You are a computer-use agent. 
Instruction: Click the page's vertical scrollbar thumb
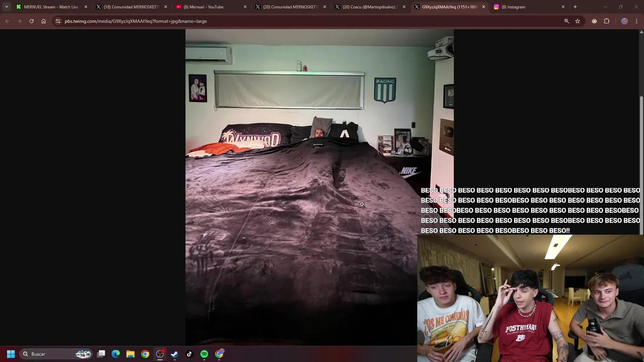(641, 166)
